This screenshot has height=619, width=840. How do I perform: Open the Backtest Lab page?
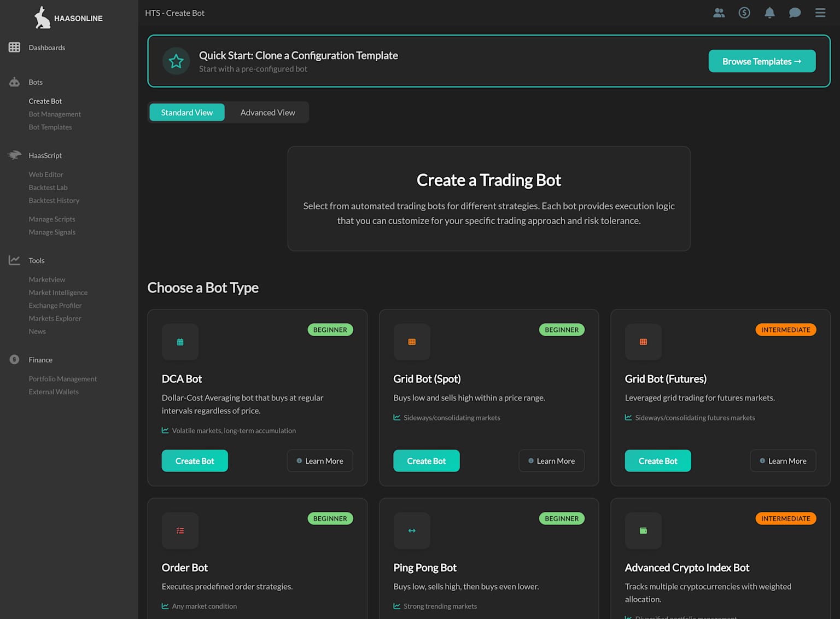[48, 187]
